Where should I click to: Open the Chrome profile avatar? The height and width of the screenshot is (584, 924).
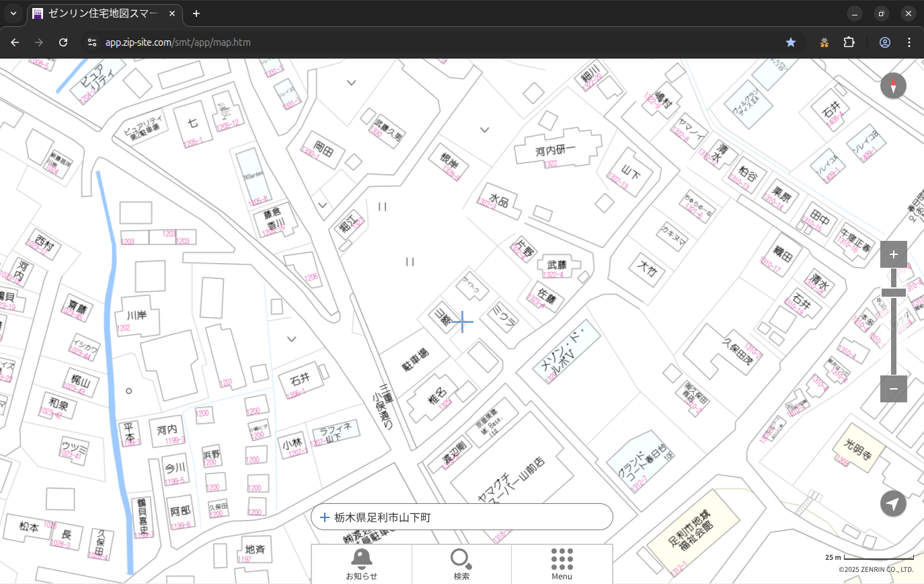(x=885, y=42)
